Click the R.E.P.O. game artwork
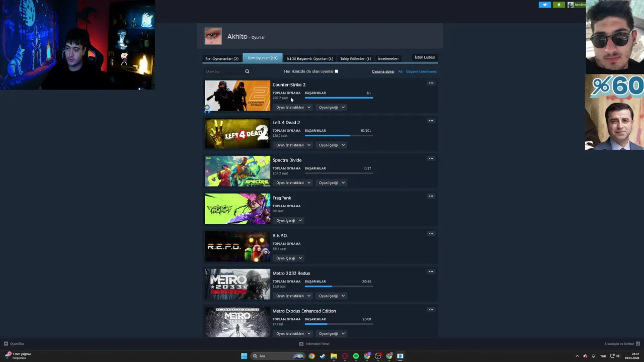This screenshot has width=644, height=362. coord(237,246)
